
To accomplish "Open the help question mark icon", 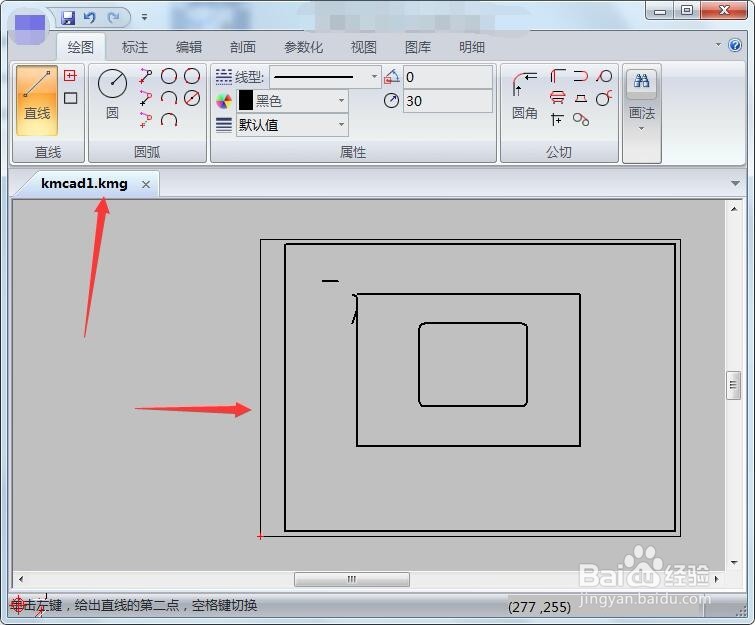I will pos(735,45).
